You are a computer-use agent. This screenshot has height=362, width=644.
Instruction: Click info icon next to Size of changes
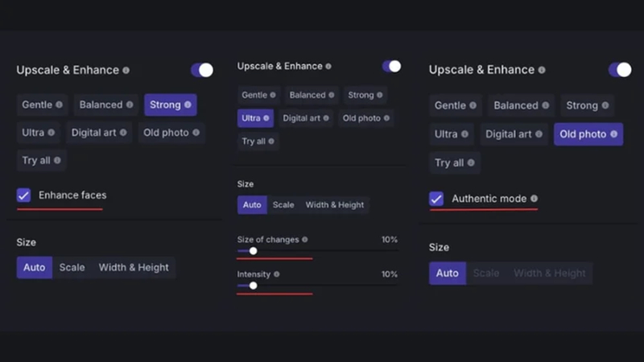pyautogui.click(x=305, y=240)
